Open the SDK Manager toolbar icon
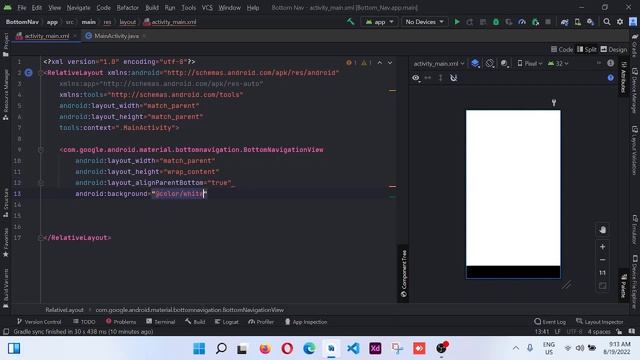 (591, 22)
